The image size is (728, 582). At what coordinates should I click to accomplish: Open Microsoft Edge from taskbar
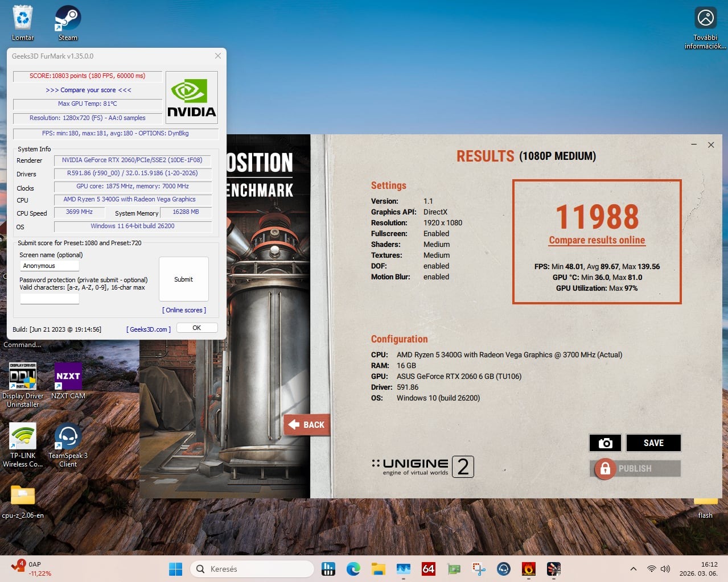click(353, 568)
